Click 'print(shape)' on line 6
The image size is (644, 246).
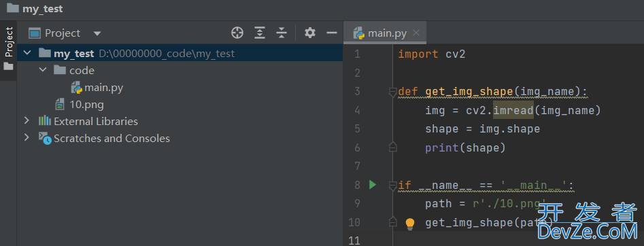[465, 148]
